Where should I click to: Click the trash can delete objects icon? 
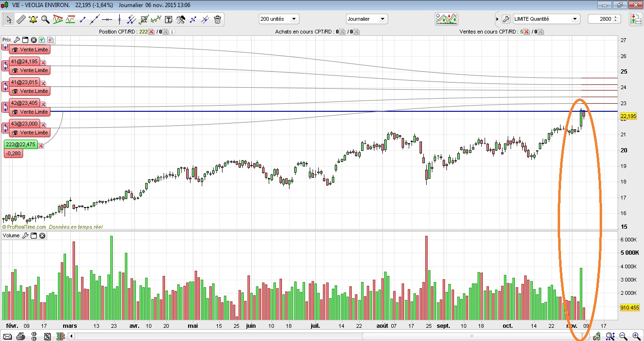pyautogui.click(x=217, y=19)
